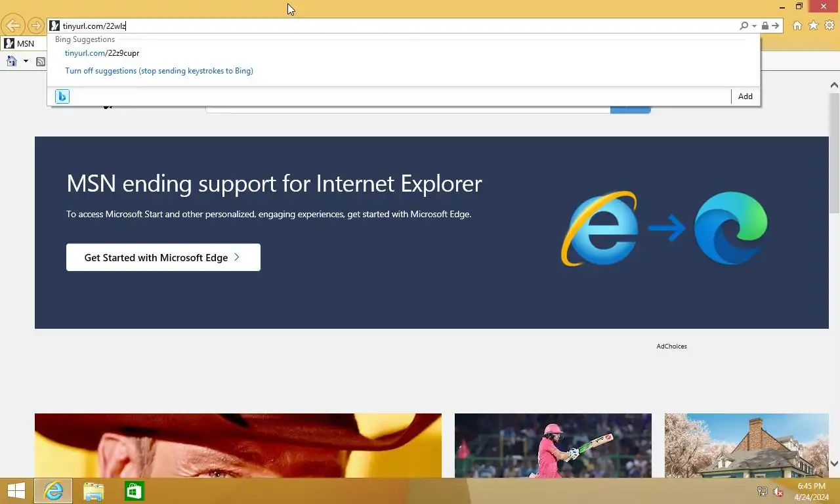Click the search magnifier icon in address bar
Screen dimensions: 840x504
click(744, 26)
